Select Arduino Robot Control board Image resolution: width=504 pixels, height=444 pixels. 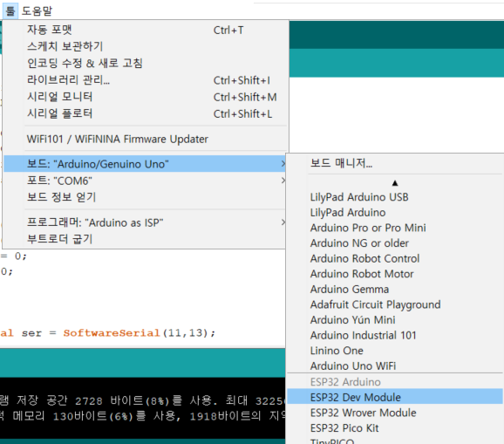click(395, 258)
